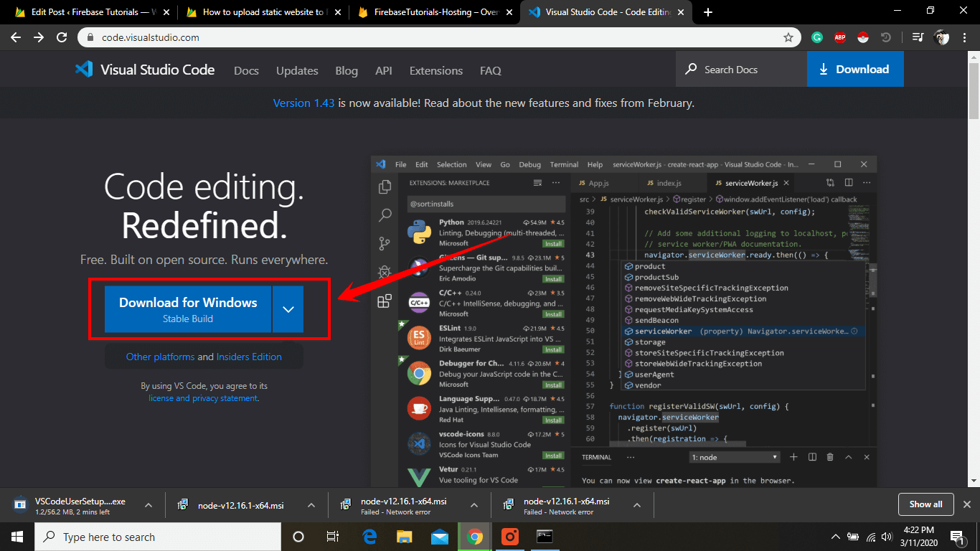Open Cortana circle on the taskbar
980x551 pixels.
click(298, 537)
